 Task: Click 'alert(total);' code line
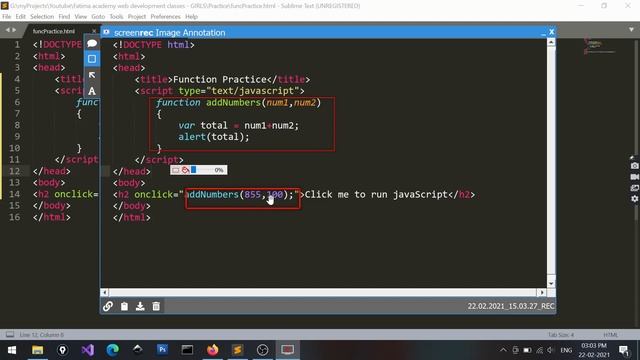tap(213, 137)
